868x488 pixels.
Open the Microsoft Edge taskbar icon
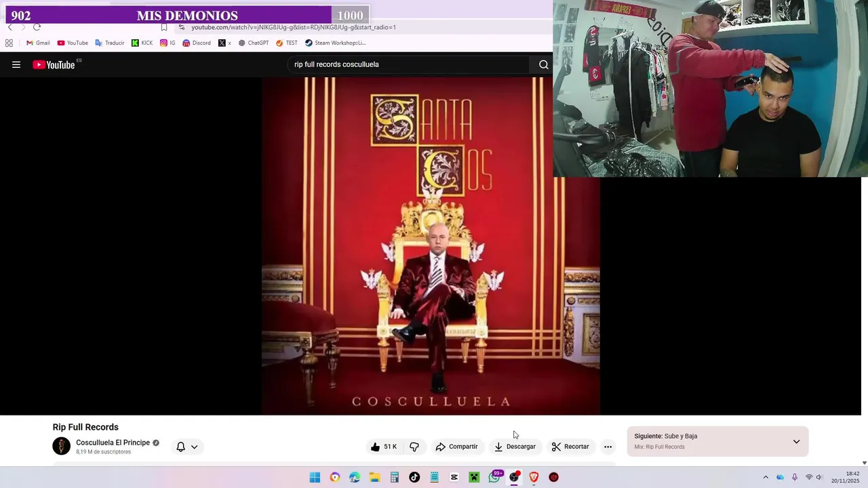pyautogui.click(x=355, y=477)
